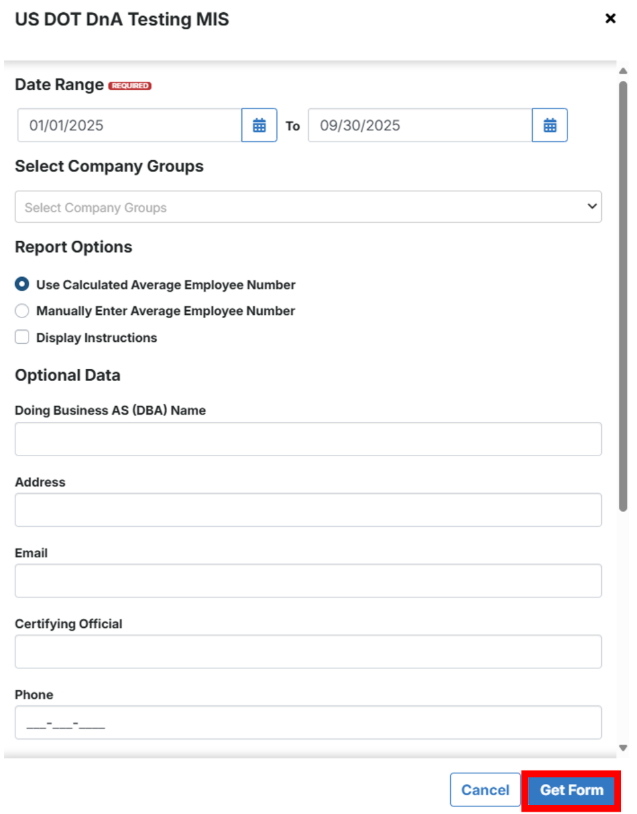Expand the Select Company Groups dropdown
The height and width of the screenshot is (814, 637).
(x=308, y=207)
